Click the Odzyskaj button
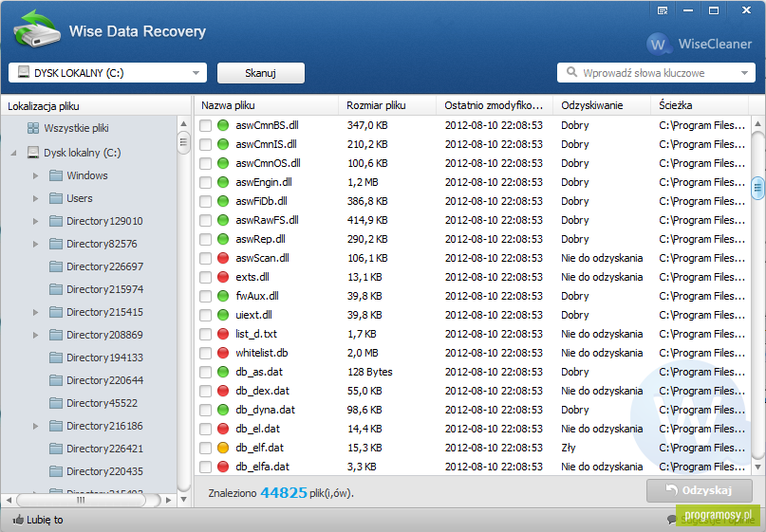Viewport: 766px width, 532px height. click(699, 490)
